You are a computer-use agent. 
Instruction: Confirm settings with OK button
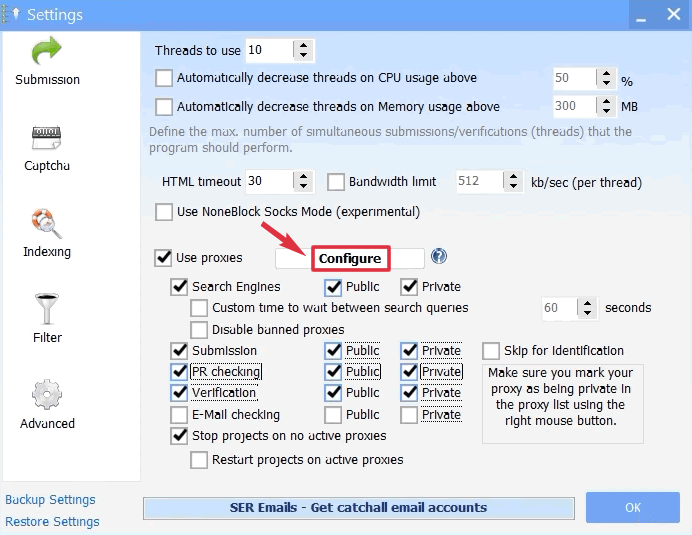coord(632,508)
